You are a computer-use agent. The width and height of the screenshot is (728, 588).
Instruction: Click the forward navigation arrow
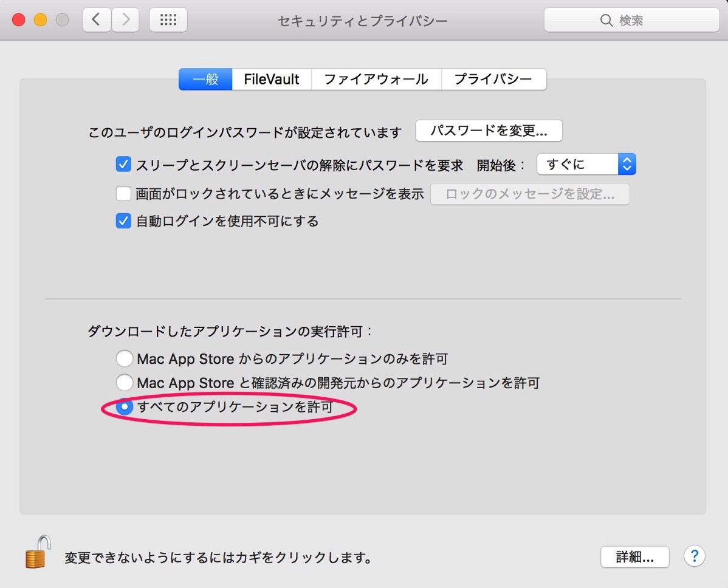[x=125, y=19]
